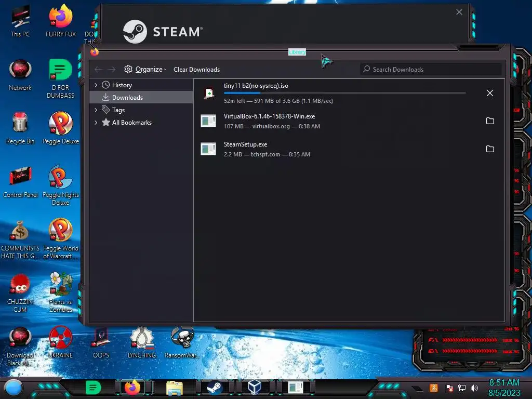
Task: Open This PC desktop icon
Action: 20,21
